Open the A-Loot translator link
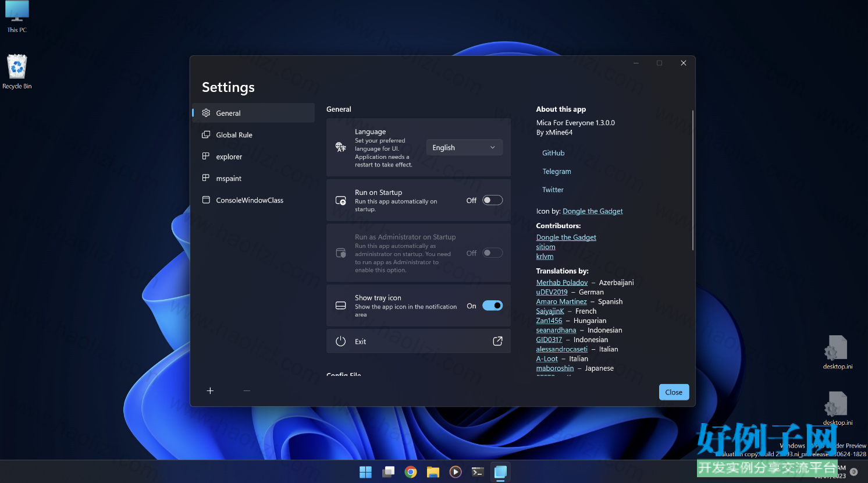 [547, 359]
